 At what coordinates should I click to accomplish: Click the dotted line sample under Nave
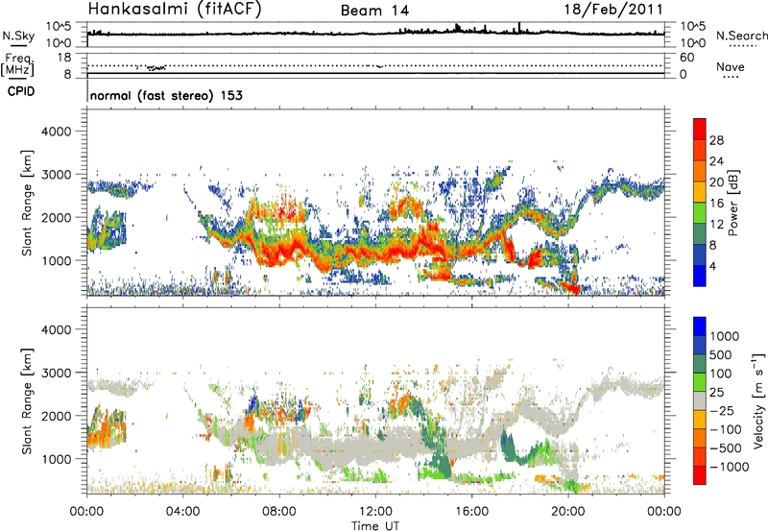point(731,78)
